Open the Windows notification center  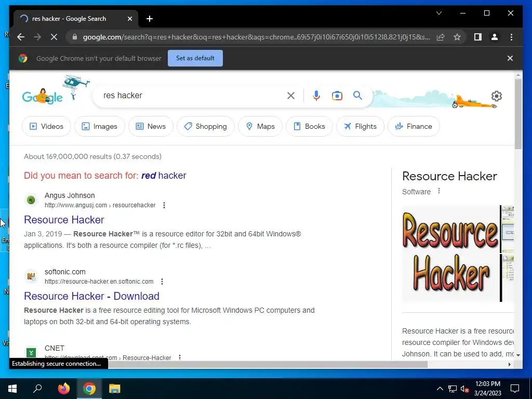coord(515,389)
